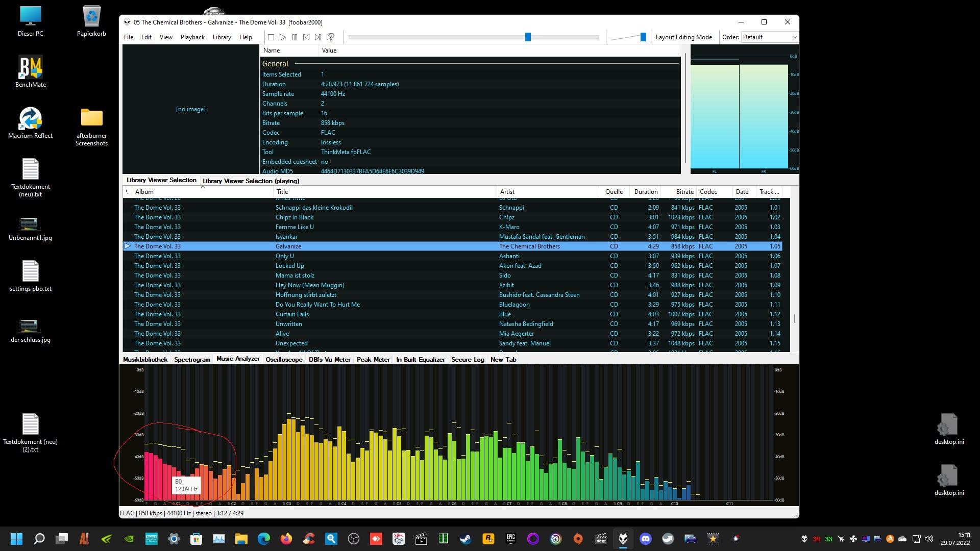Open the New Tab panel
980x551 pixels.
(503, 360)
